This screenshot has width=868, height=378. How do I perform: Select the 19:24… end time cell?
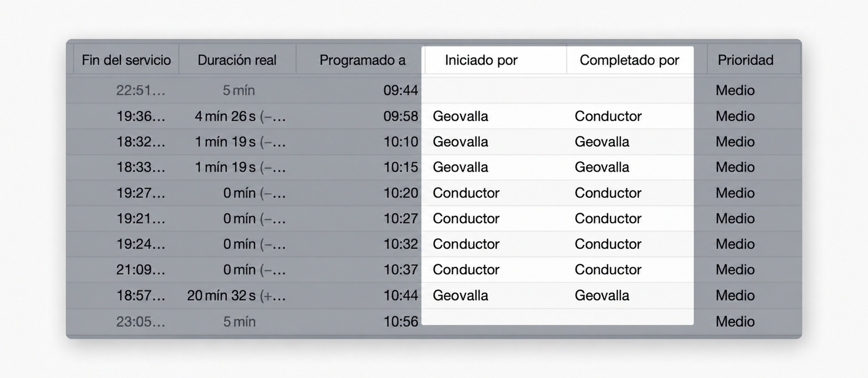(x=141, y=244)
